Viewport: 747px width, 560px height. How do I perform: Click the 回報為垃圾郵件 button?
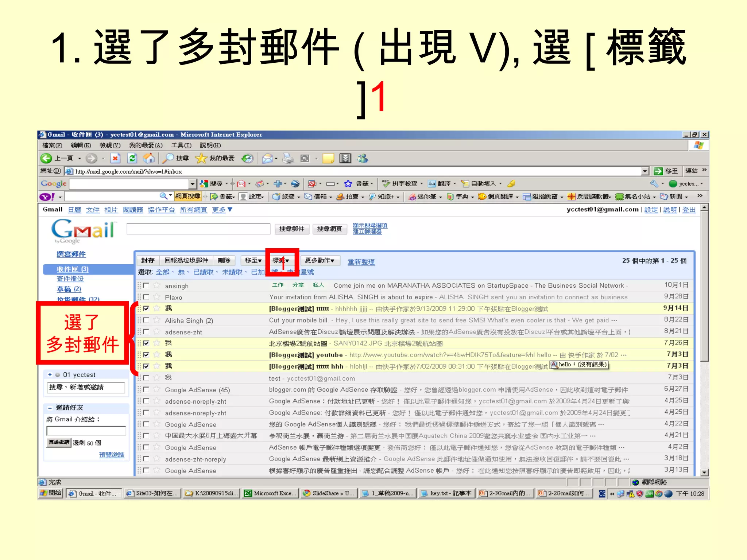pos(186,260)
